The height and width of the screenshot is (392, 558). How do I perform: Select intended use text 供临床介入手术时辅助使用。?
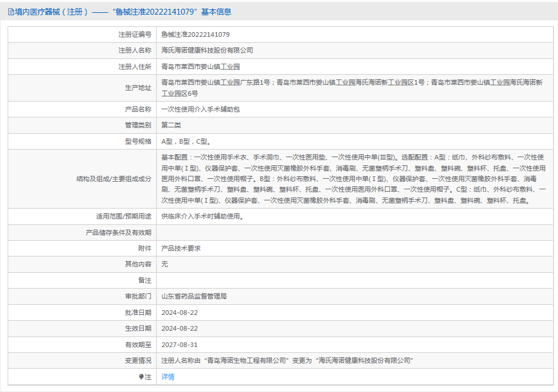(204, 216)
